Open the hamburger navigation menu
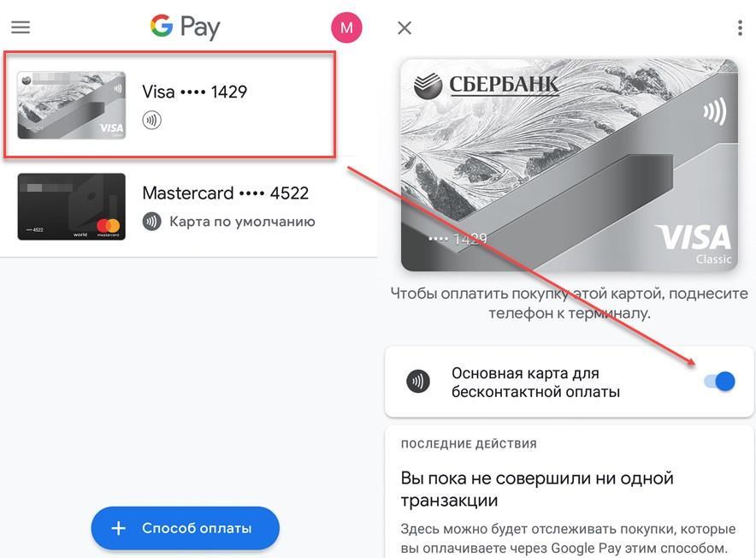Viewport: 756px width, 558px height. pos(21,27)
